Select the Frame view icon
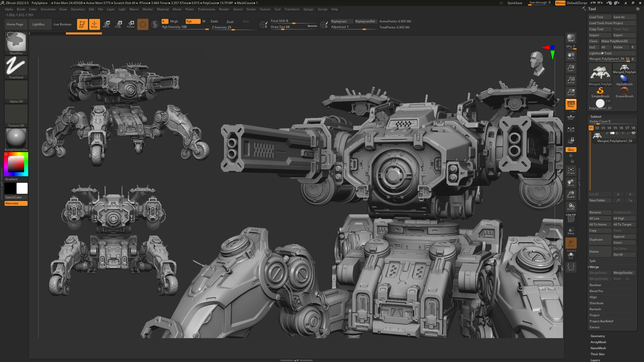 pyautogui.click(x=571, y=171)
